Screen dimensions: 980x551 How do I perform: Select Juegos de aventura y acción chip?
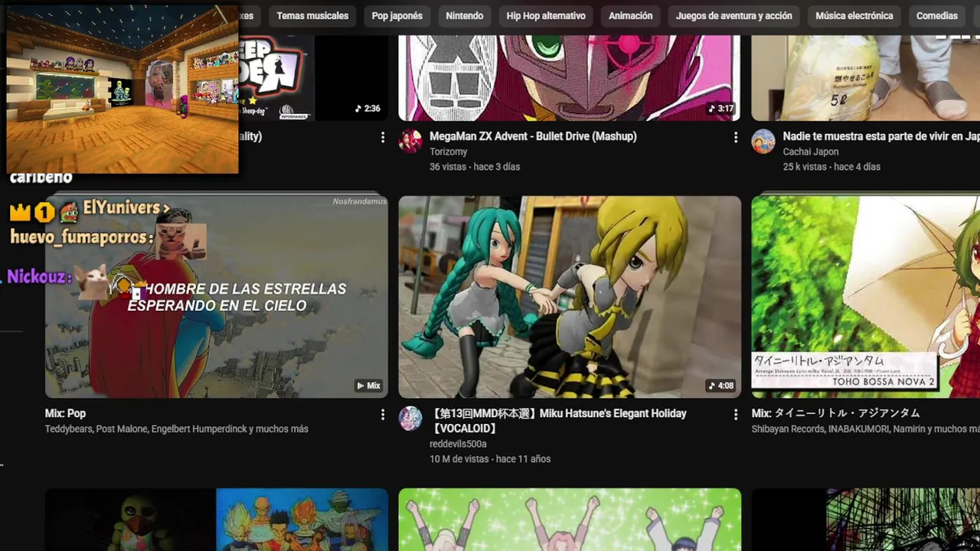734,16
